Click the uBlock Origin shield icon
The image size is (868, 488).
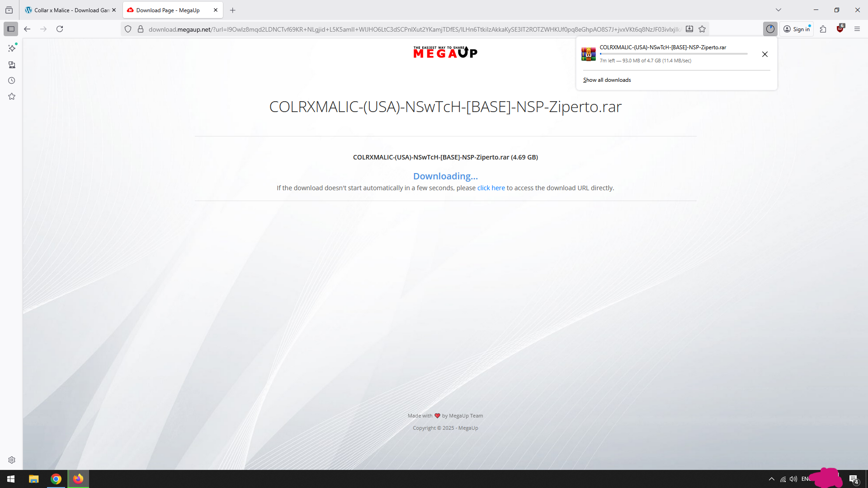pos(840,29)
